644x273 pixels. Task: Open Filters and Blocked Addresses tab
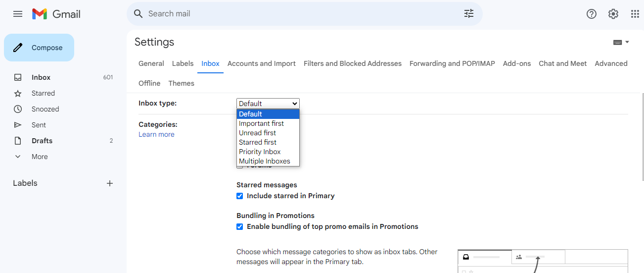coord(353,63)
